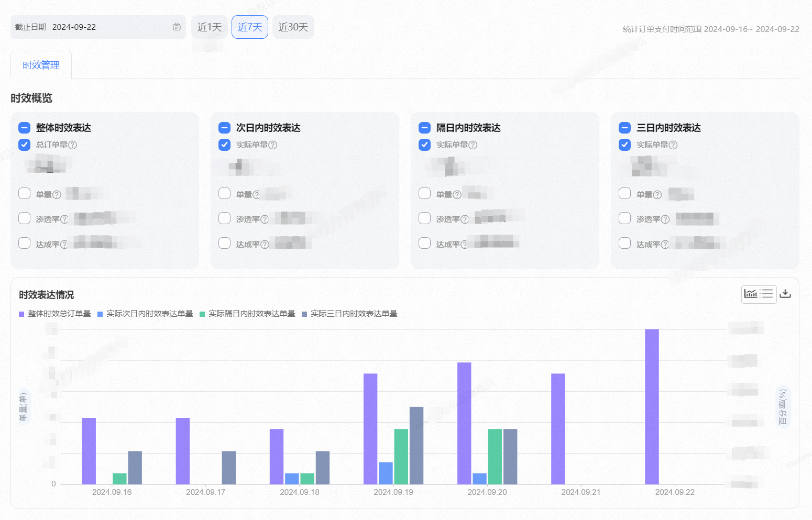The height and width of the screenshot is (520, 812).
Task: Select the gray-blue bar for 2024.09.17
Action: pyautogui.click(x=229, y=468)
